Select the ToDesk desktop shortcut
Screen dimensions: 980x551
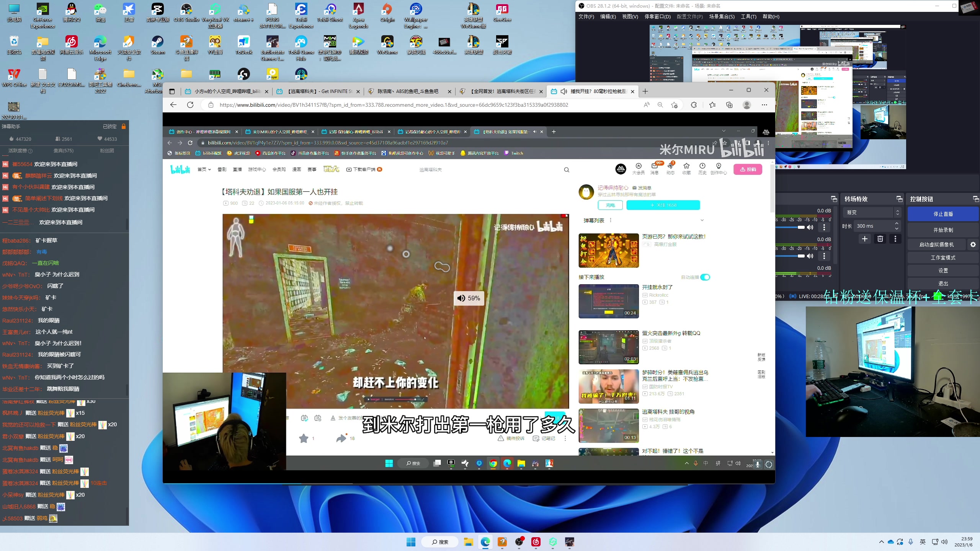pos(244,45)
